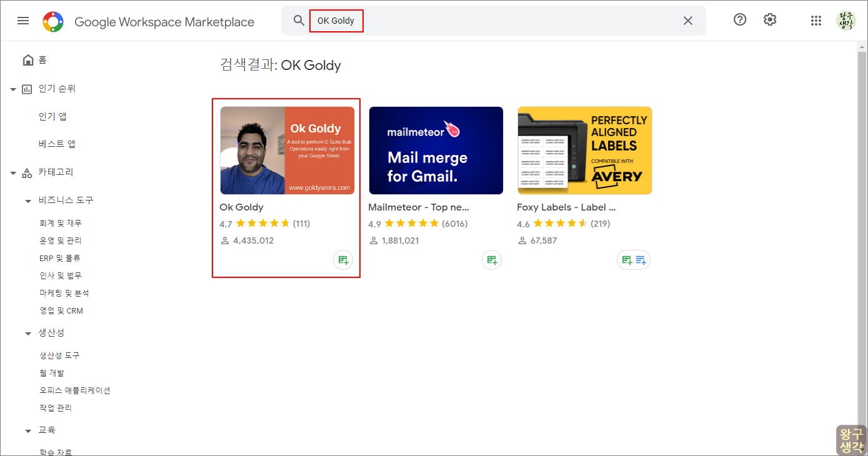
Task: Click the user count icon for Ok Goldy
Action: [x=225, y=240]
